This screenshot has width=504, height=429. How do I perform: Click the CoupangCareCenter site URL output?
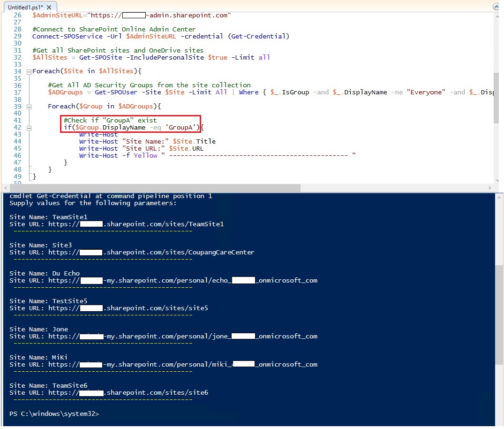coord(132,253)
